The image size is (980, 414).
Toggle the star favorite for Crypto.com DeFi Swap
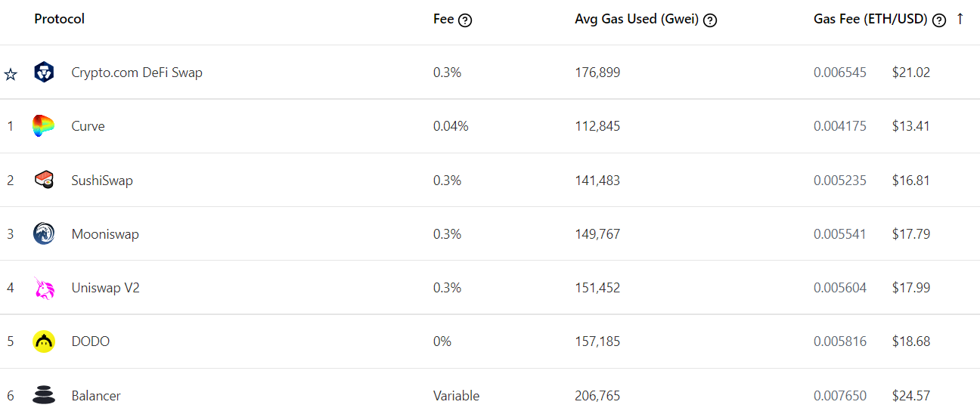(x=11, y=74)
